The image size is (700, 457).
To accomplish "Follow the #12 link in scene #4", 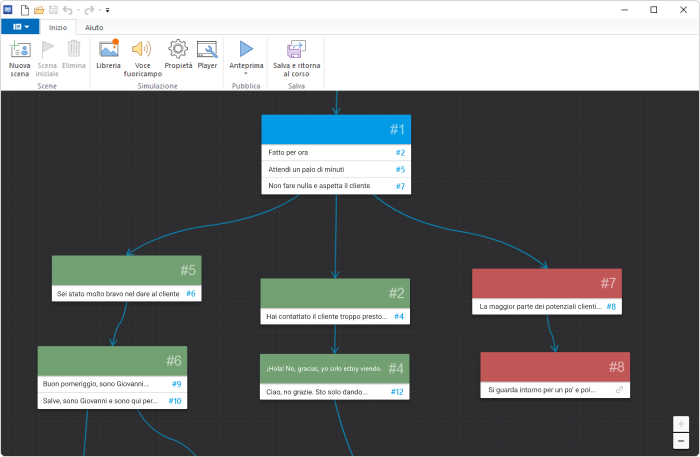I will [x=397, y=392].
